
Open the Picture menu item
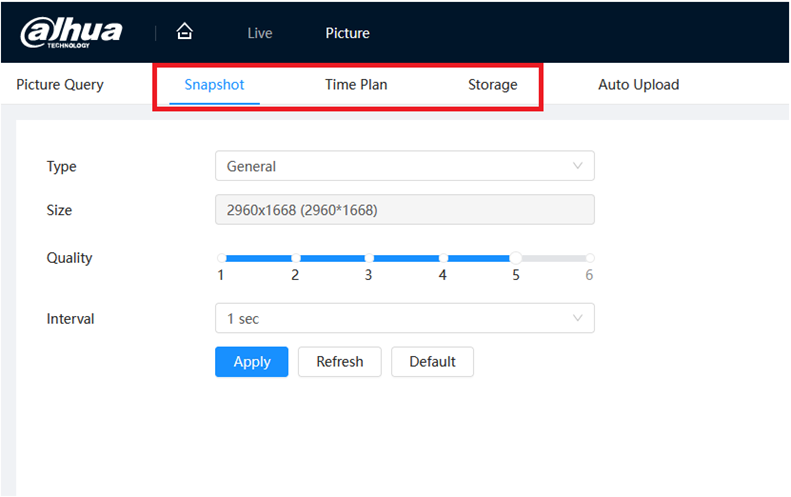click(347, 33)
